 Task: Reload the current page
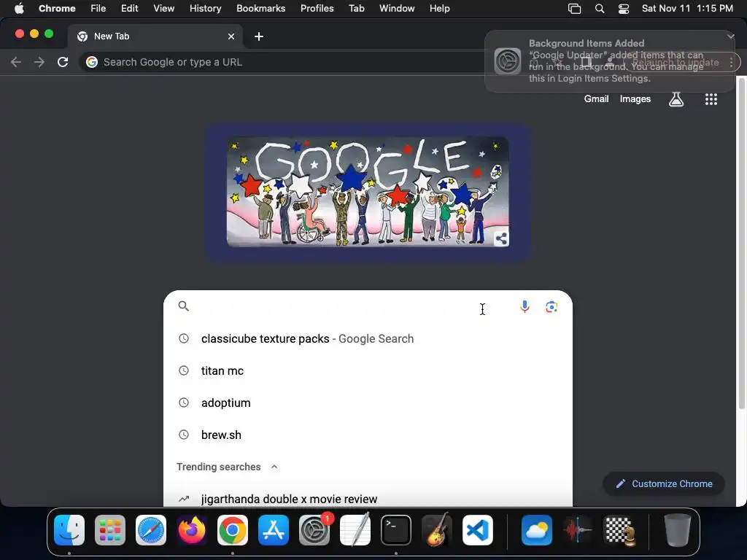tap(63, 62)
